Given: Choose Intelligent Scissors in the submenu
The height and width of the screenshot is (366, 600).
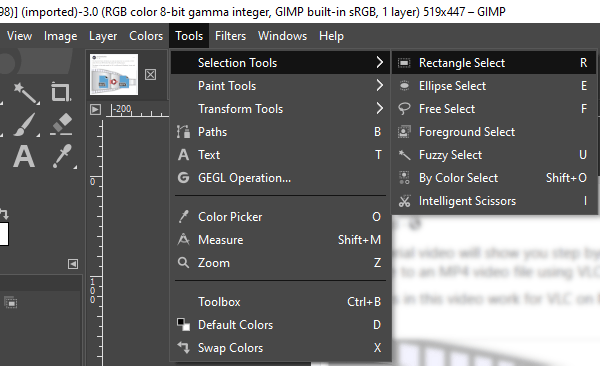Looking at the screenshot, I should pos(494,201).
